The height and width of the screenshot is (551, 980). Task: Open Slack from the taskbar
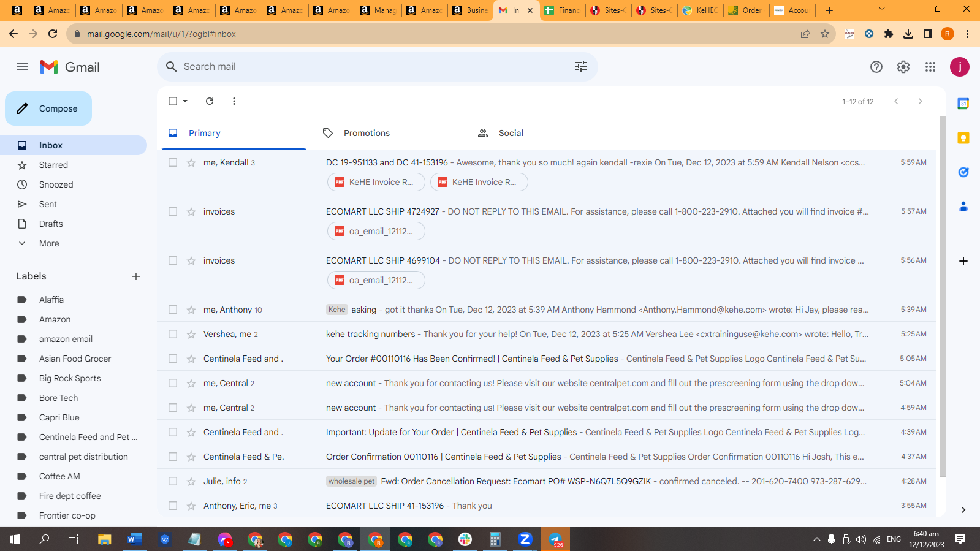tap(465, 539)
